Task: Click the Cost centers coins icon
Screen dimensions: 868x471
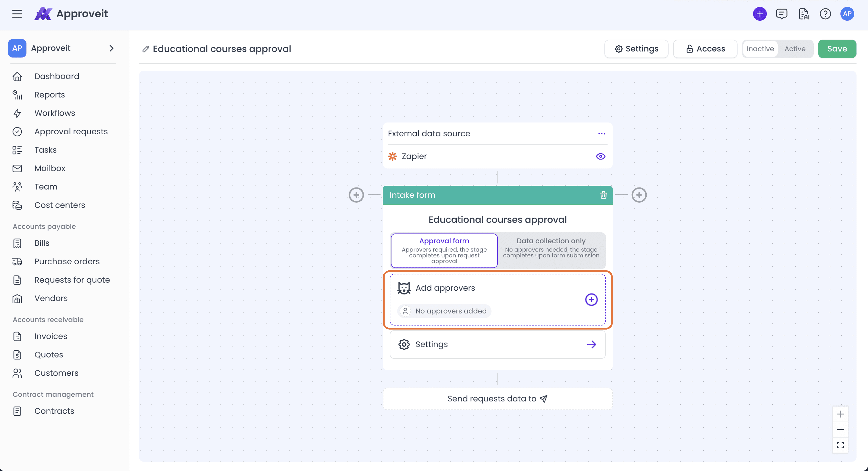Action: (x=17, y=205)
